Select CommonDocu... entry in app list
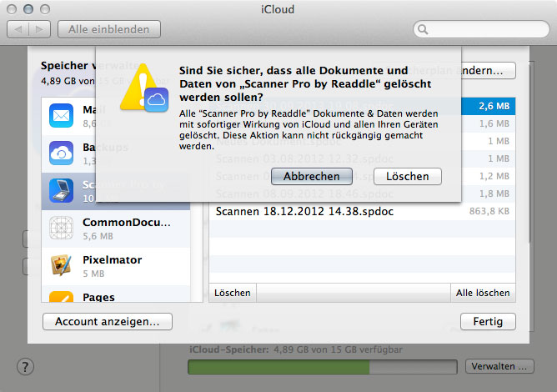 pyautogui.click(x=116, y=229)
